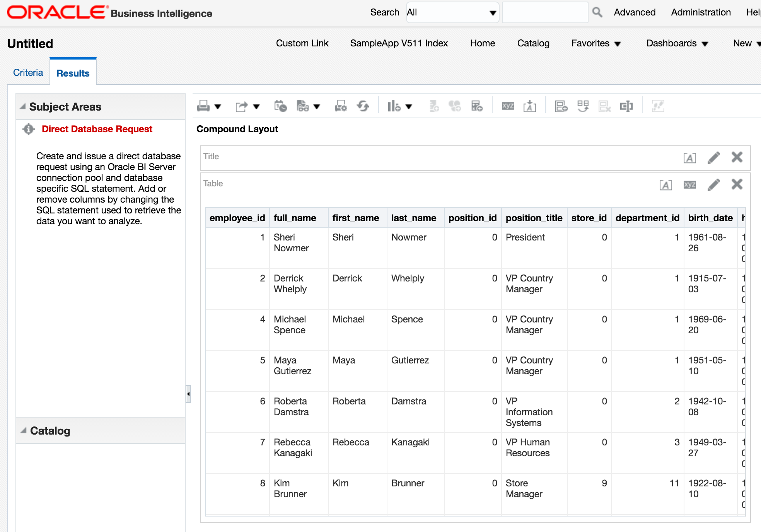Screen dimensions: 761x532
Task: Collapse the Catalog pane
Action: click(x=24, y=430)
